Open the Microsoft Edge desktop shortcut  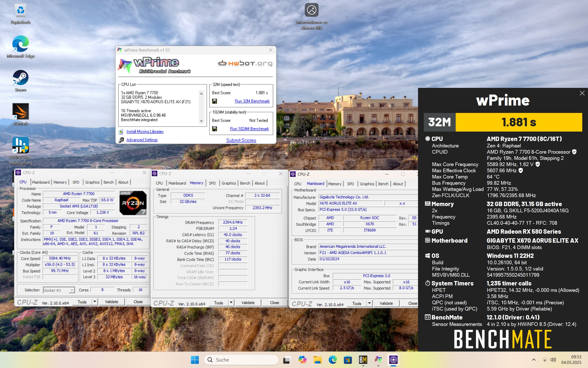21,44
